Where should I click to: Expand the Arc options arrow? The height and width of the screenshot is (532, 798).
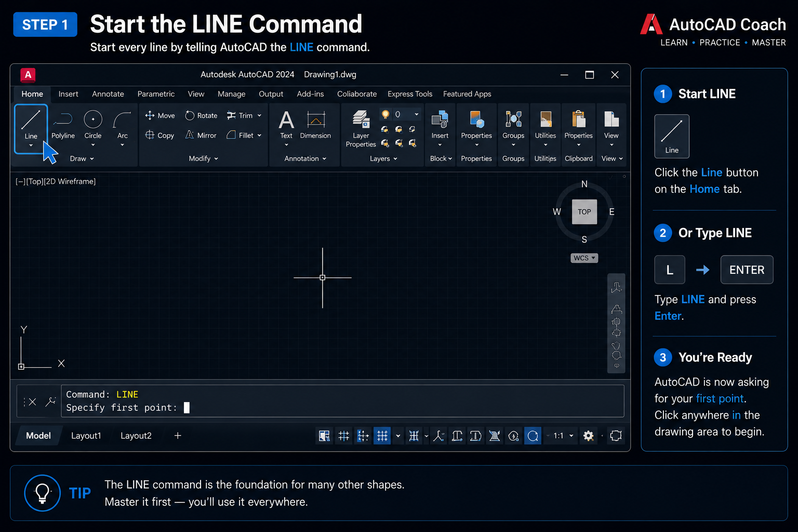(122, 145)
